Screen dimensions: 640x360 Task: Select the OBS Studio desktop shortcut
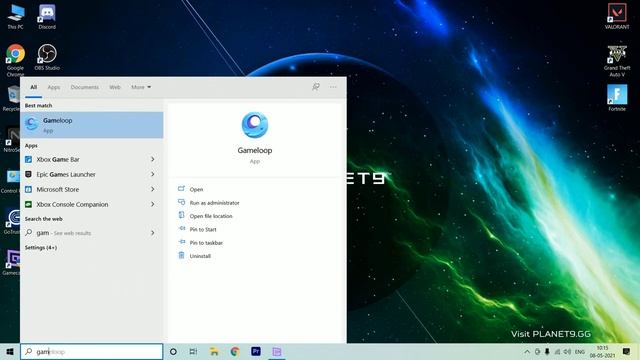point(47,57)
